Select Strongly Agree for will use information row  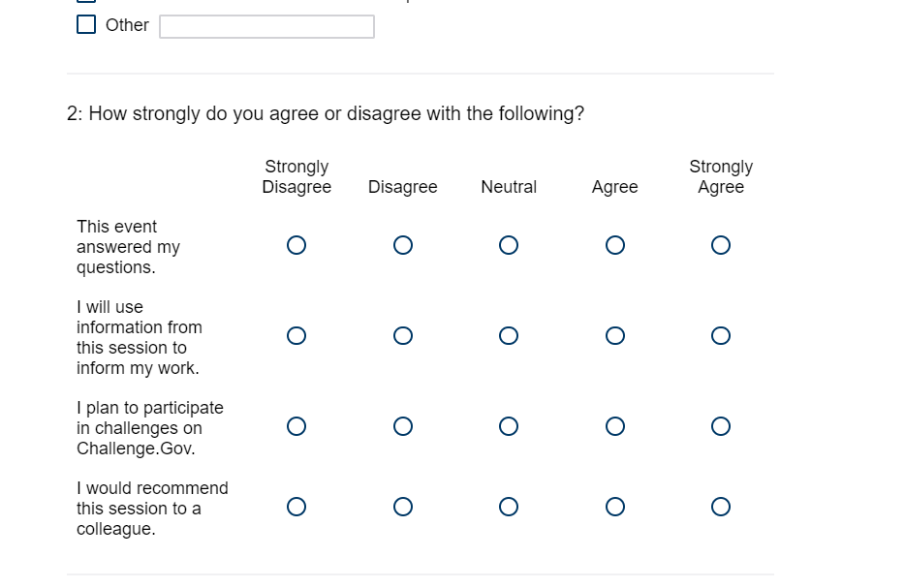[x=720, y=336]
